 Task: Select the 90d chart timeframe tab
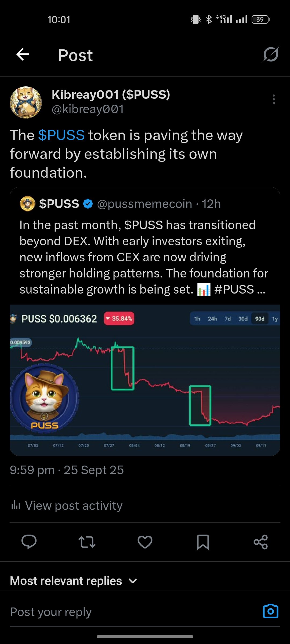tap(260, 319)
